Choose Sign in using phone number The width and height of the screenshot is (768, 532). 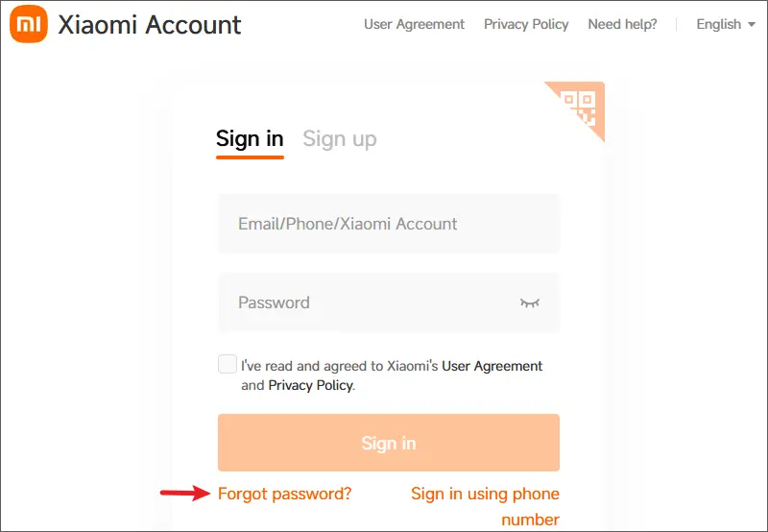[x=485, y=494]
